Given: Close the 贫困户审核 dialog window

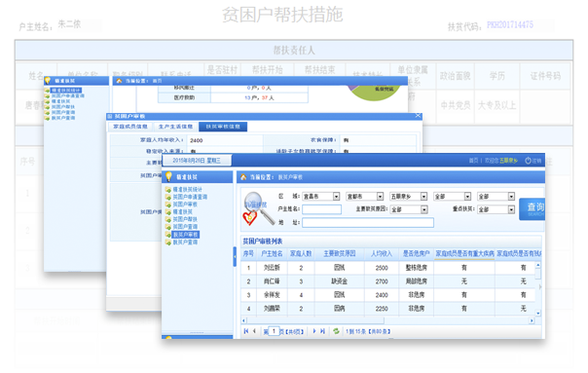Looking at the screenshot, I should click(x=419, y=116).
